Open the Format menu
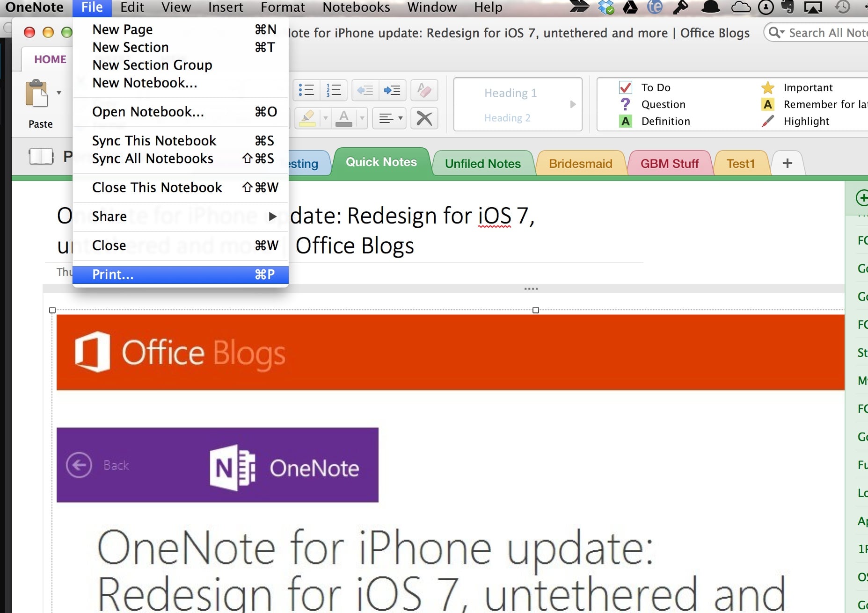This screenshot has width=868, height=613. click(x=283, y=7)
